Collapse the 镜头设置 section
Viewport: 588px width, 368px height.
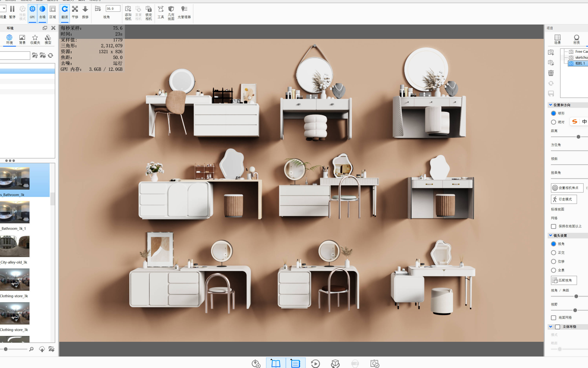pos(551,235)
